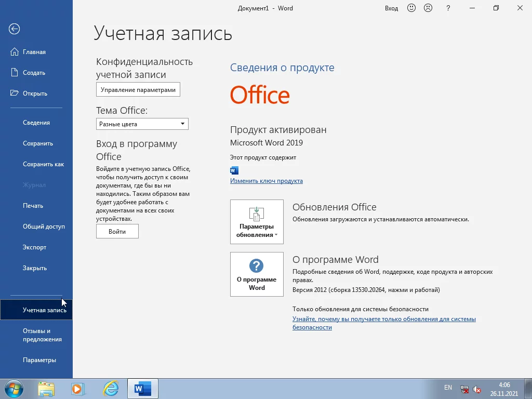Click the О программе Word button
This screenshot has width=532, height=399.
point(257,274)
